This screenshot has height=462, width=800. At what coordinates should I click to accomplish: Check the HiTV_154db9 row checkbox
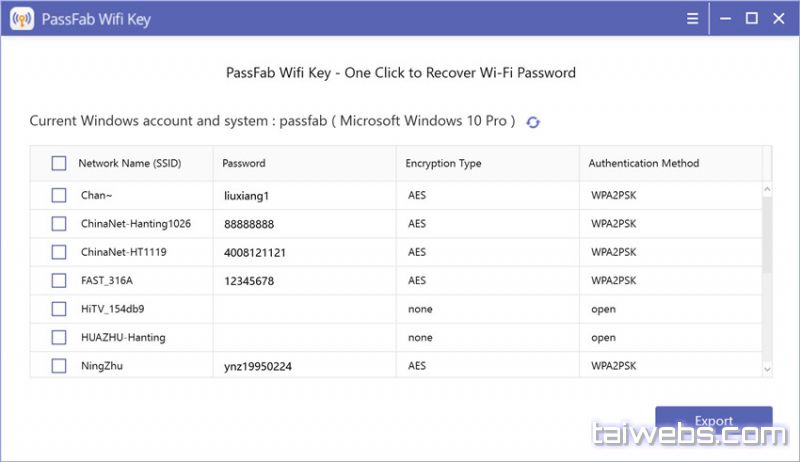click(x=59, y=309)
